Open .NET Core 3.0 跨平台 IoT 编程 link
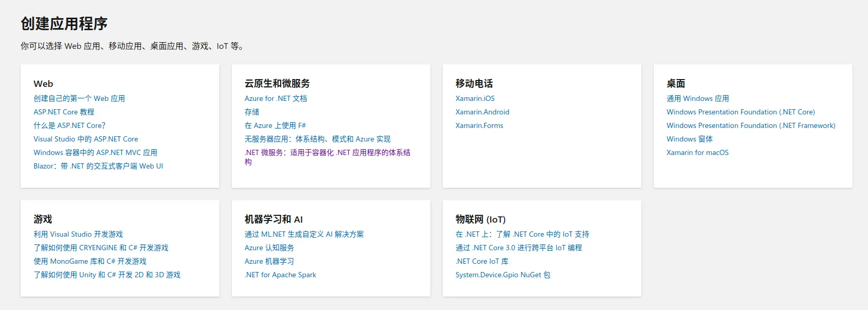Screen dimensions: 868x310 [x=519, y=248]
